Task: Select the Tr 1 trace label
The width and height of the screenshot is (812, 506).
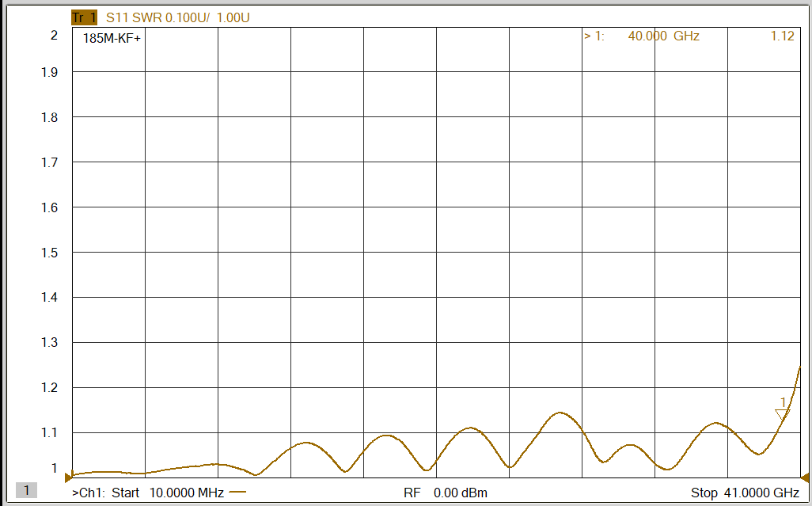Action: pyautogui.click(x=84, y=17)
